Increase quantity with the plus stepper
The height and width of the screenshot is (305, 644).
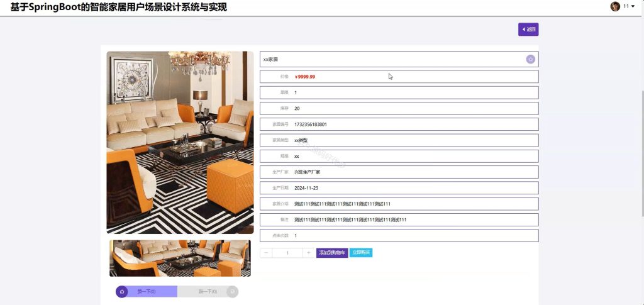point(308,253)
